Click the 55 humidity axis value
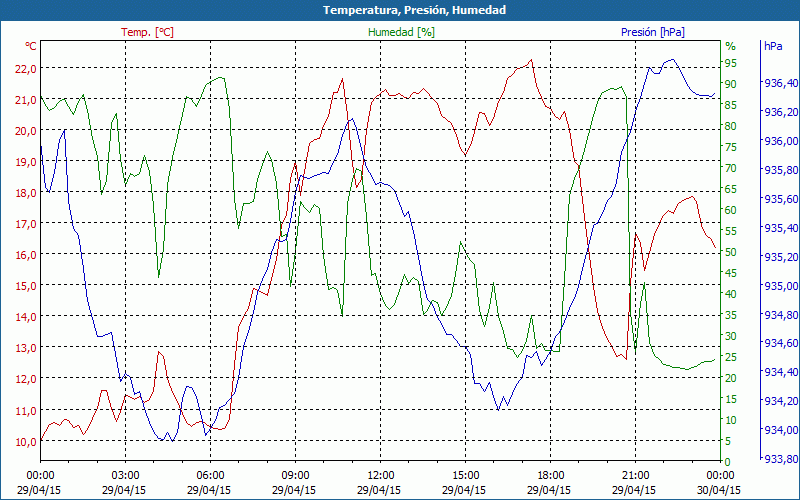Image resolution: width=800 pixels, height=500 pixels. (731, 231)
